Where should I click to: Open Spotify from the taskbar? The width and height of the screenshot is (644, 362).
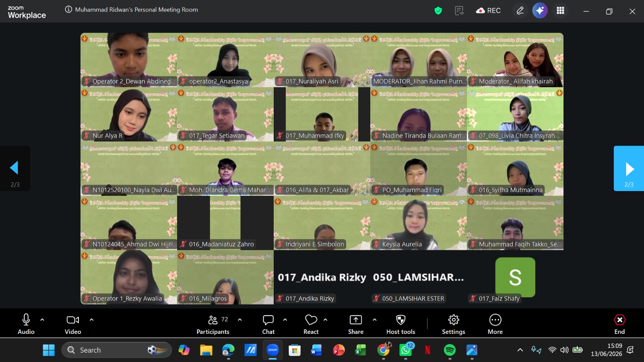[x=450, y=350]
